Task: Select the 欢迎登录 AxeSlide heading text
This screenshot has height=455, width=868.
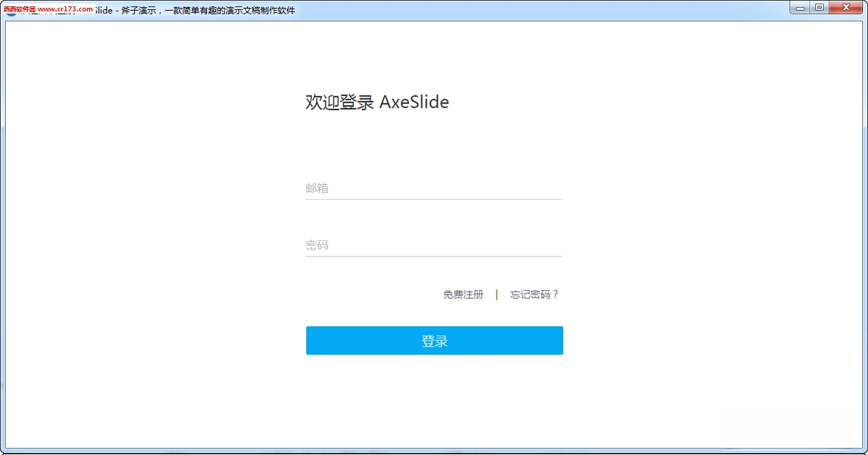Action: 377,102
